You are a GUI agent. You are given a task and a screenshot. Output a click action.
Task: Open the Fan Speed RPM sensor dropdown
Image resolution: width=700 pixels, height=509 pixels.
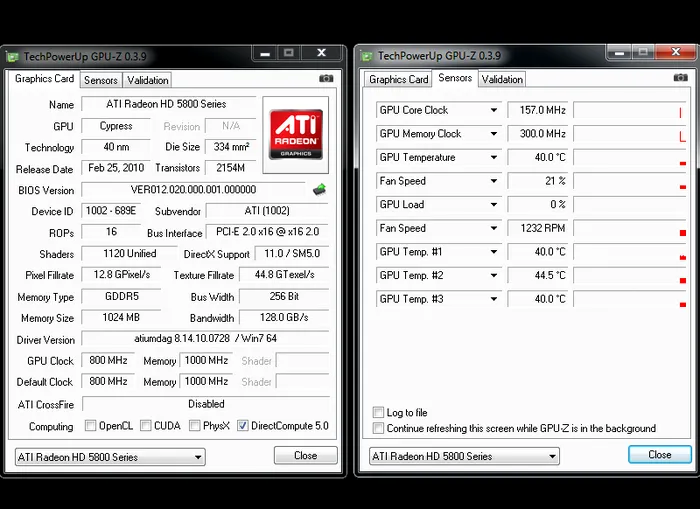coord(494,229)
